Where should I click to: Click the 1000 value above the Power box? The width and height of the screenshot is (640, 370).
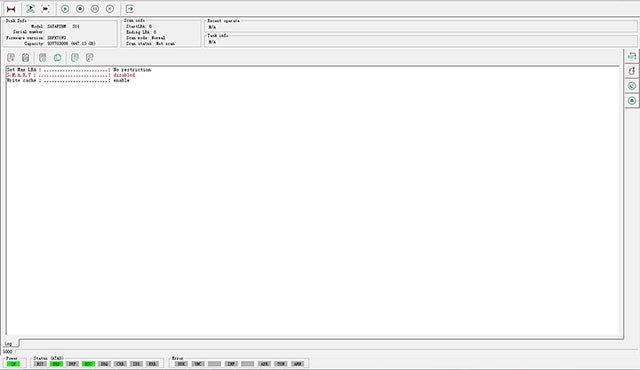pos(7,352)
